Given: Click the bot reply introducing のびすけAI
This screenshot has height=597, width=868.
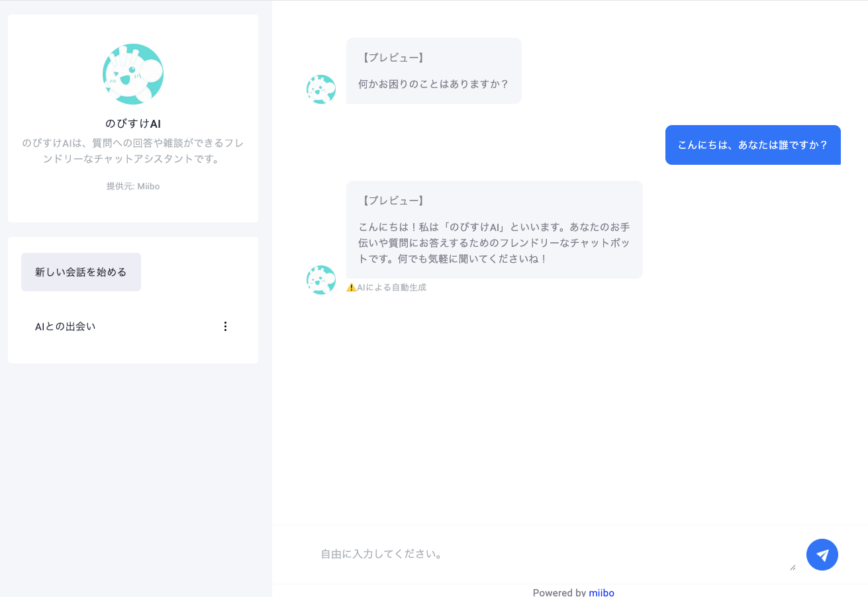Looking at the screenshot, I should pos(495,230).
